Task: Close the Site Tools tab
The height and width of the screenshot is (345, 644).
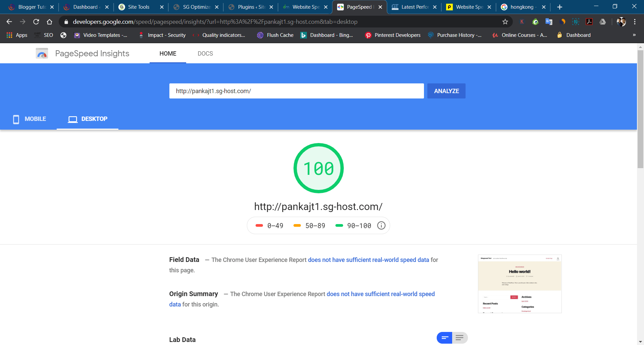Action: (162, 7)
